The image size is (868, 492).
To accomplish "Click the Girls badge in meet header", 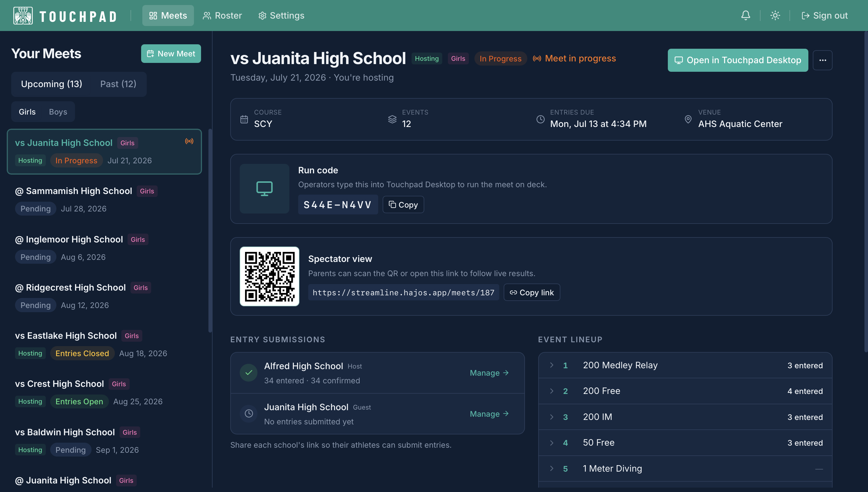I will [x=458, y=58].
